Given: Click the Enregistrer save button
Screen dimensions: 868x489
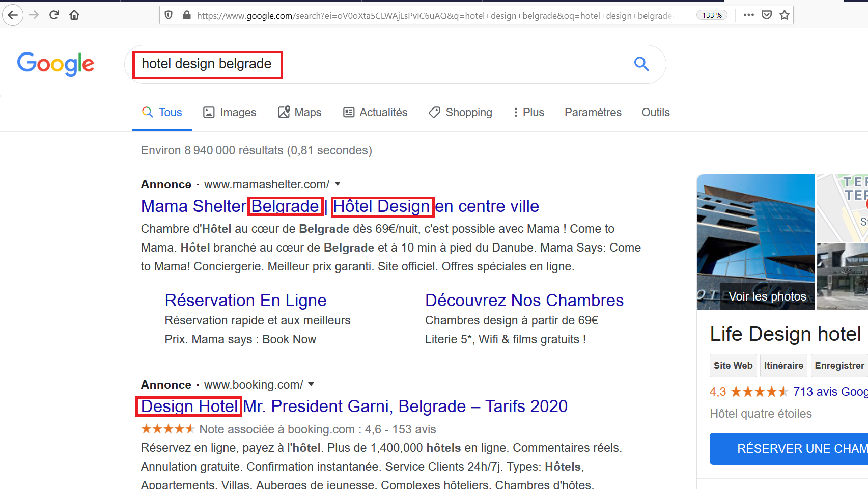Looking at the screenshot, I should click(x=839, y=365).
